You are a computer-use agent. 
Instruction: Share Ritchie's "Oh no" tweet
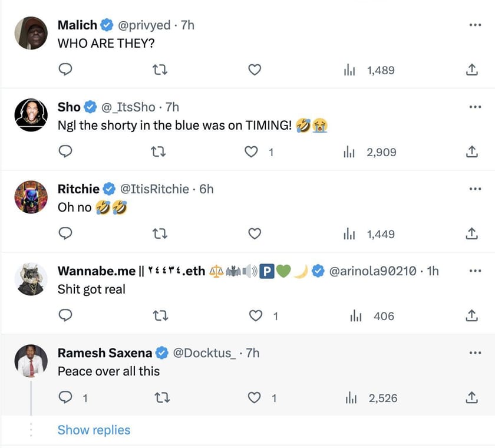coord(471,234)
